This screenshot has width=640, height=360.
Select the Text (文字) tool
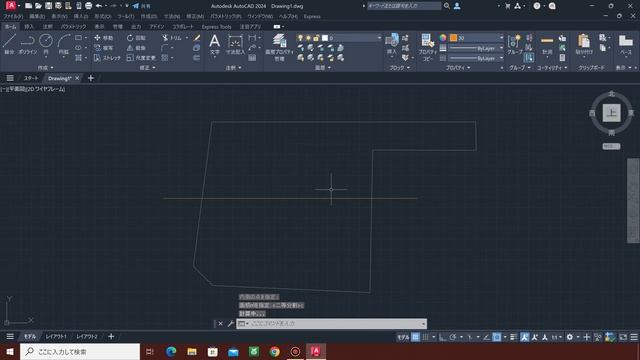214,44
